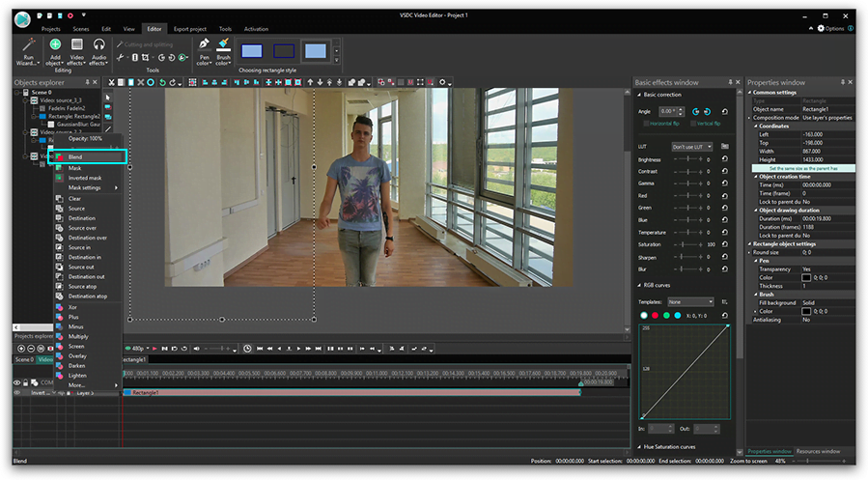Collapse the Object creation time group
The width and height of the screenshot is (868, 480).
coord(756,177)
